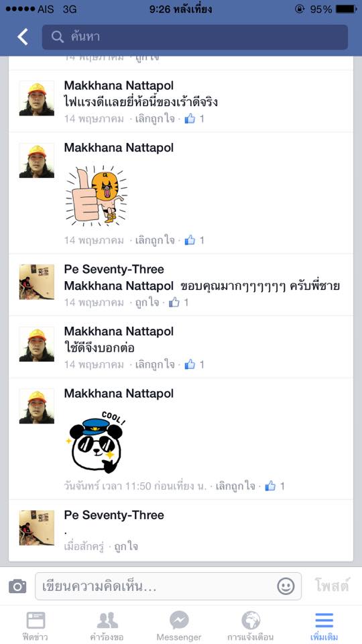The image size is (362, 644).
Task: Tap the โพสต์ post button
Action: pos(332,585)
